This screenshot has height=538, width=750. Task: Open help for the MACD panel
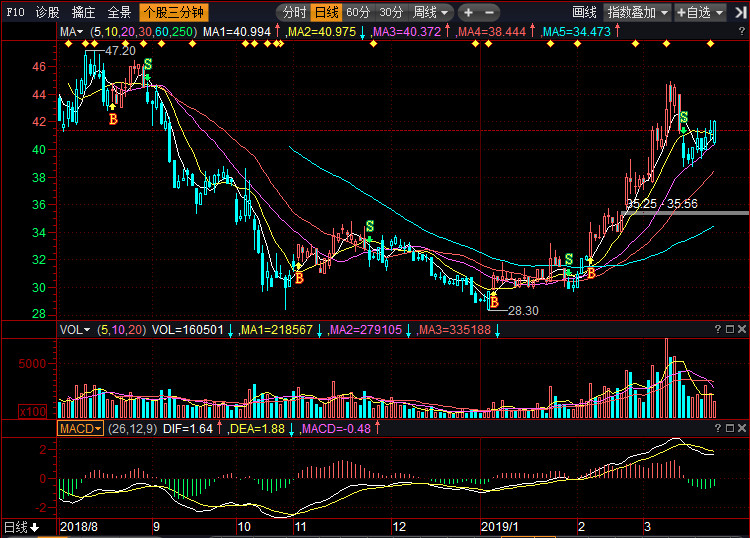pyautogui.click(x=717, y=428)
